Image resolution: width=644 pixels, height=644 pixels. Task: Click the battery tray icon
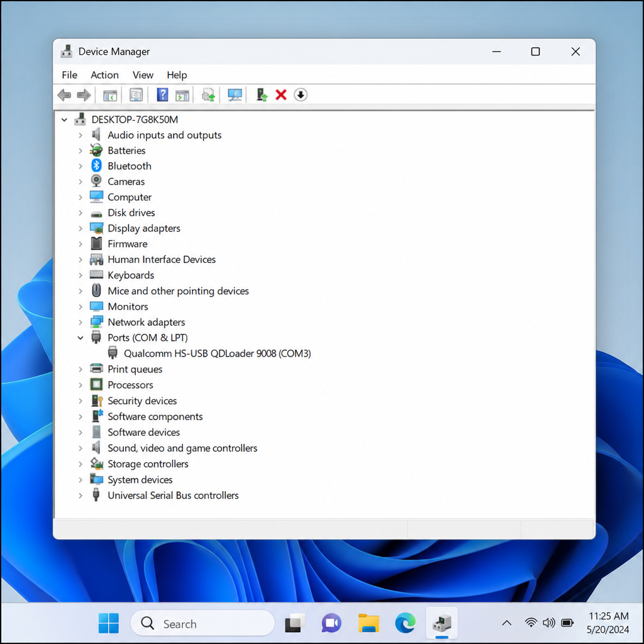tap(567, 623)
